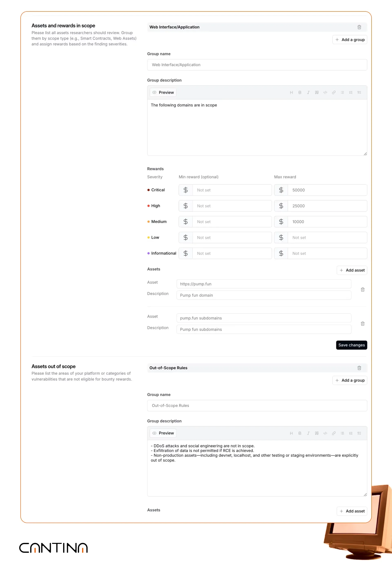
Task: Delete the Out-of-Scope Rules group via trash icon
Action: [359, 368]
